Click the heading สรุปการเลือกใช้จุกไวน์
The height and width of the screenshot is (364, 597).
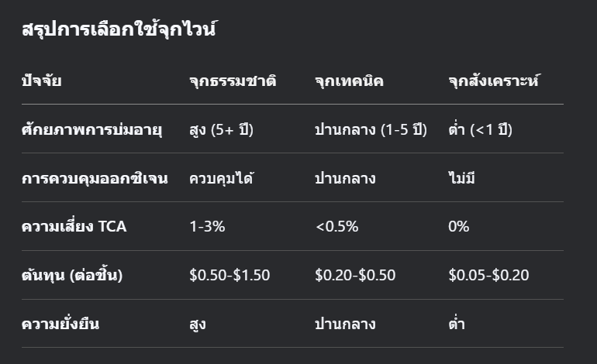point(119,31)
